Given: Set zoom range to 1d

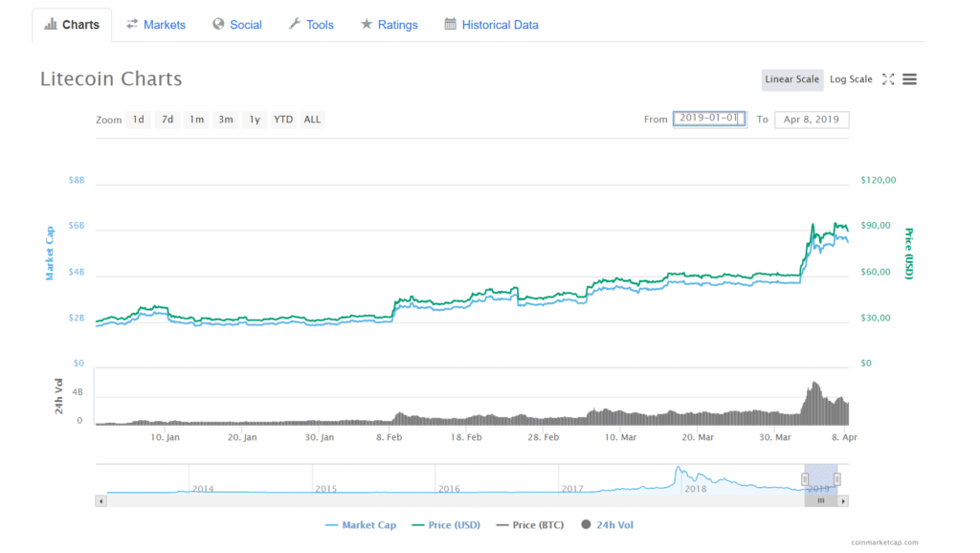Looking at the screenshot, I should 139,120.
